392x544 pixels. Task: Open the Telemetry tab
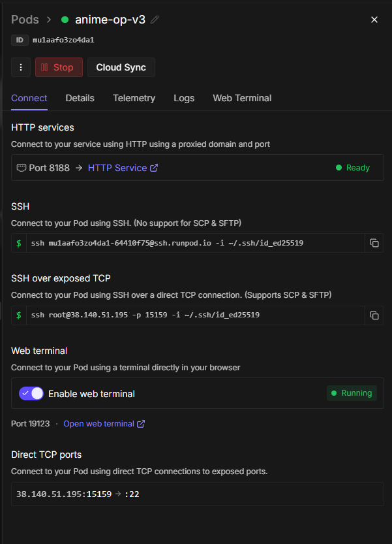[x=134, y=98]
